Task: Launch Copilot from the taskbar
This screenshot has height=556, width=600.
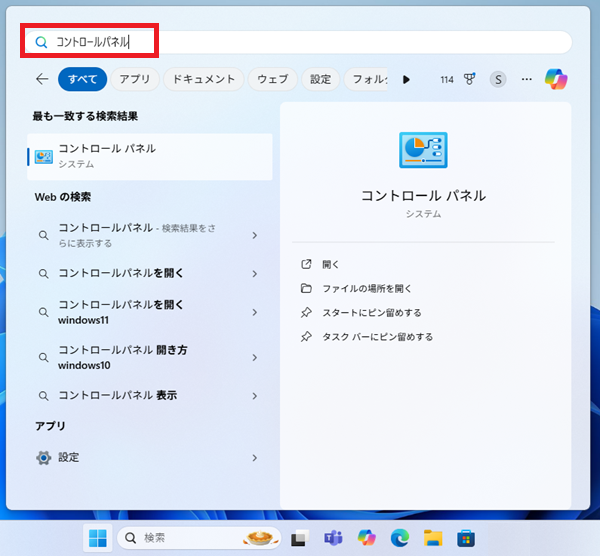Action: coord(367,538)
